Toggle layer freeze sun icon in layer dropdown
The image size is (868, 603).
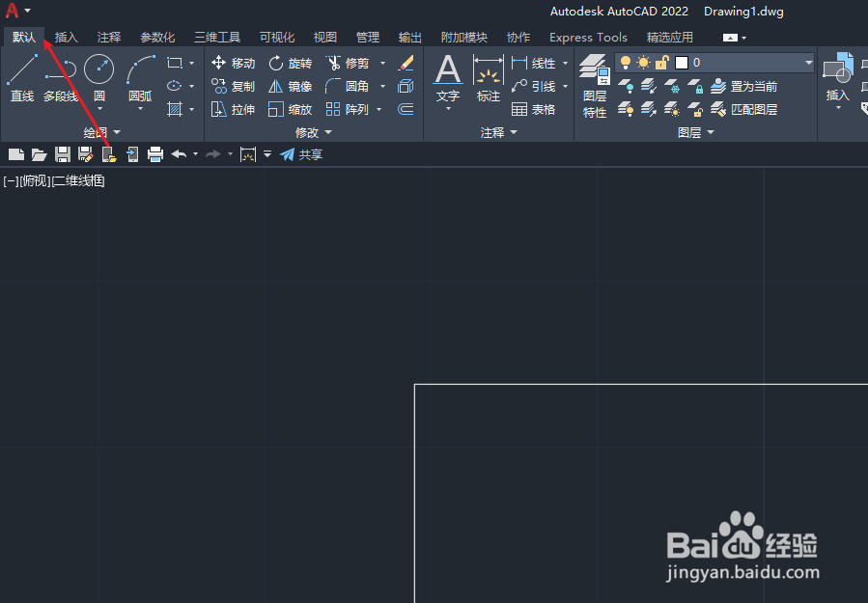(x=643, y=63)
